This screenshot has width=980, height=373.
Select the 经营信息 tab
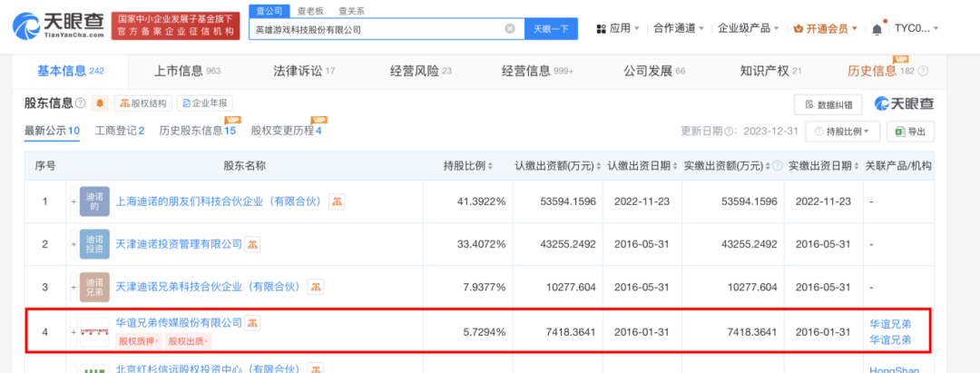(537, 71)
